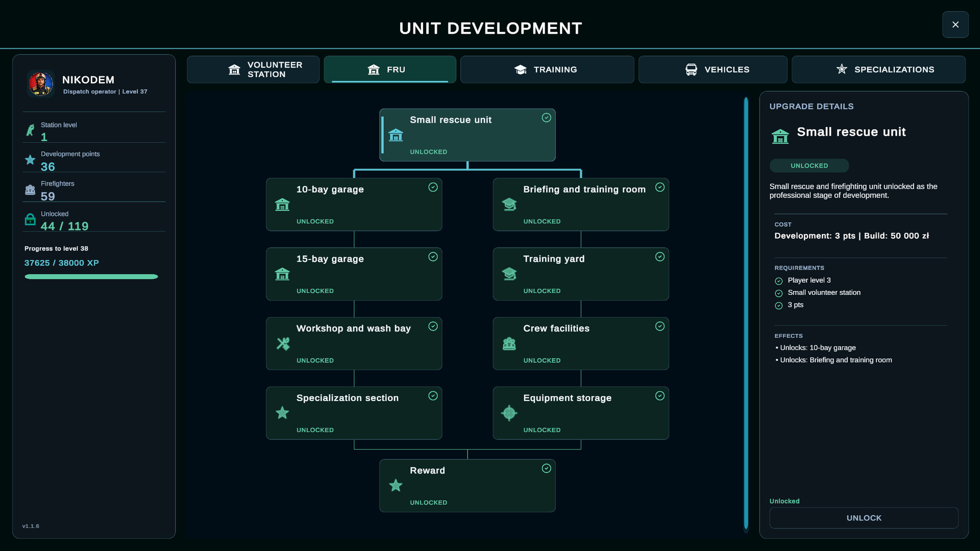This screenshot has width=980, height=551.
Task: Click the Development points star icon
Action: click(30, 160)
